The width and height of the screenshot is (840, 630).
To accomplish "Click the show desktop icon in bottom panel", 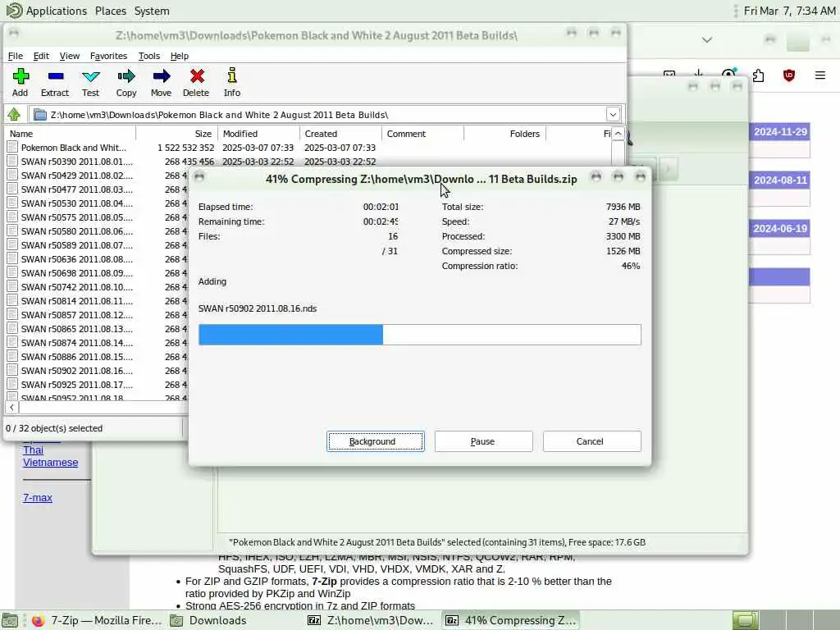I will coord(10,620).
